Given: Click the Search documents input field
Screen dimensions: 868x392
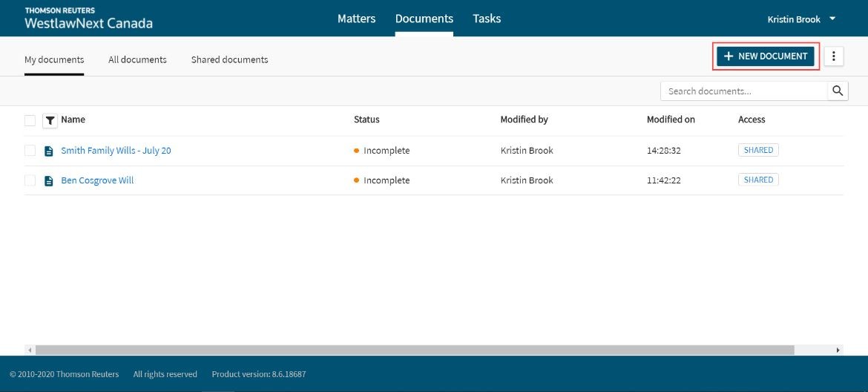Looking at the screenshot, I should 744,91.
